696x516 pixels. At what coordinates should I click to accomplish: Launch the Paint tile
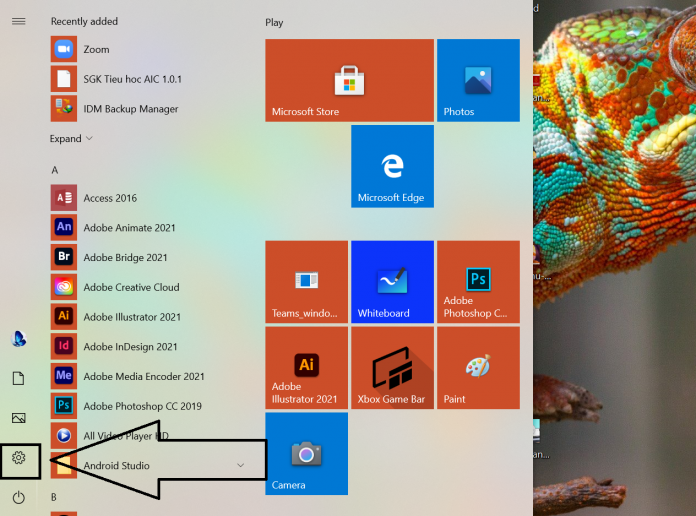[478, 368]
